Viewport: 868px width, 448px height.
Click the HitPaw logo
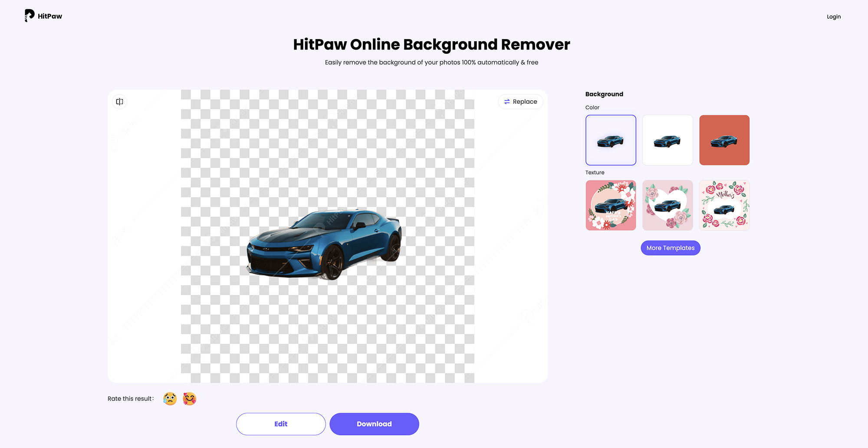pos(43,16)
